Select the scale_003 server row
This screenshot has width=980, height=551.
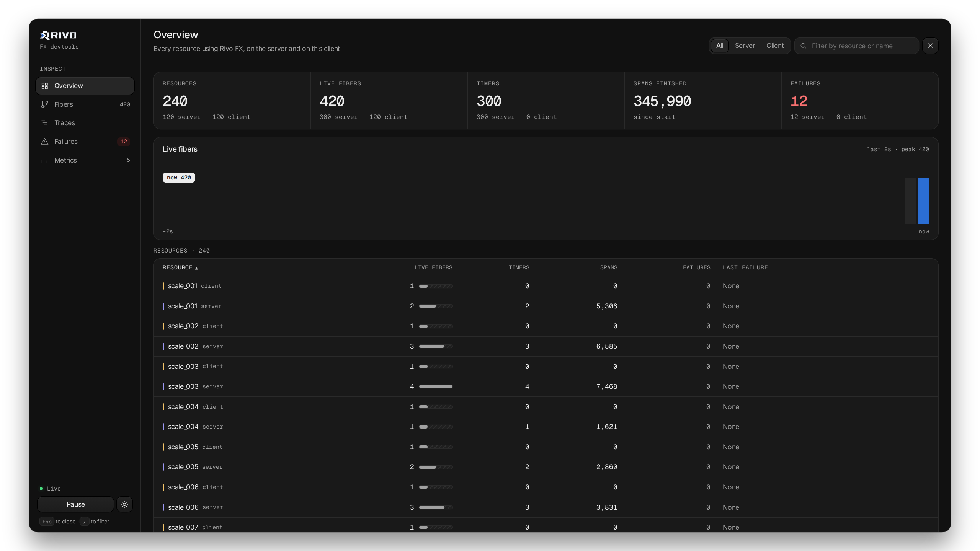click(546, 386)
